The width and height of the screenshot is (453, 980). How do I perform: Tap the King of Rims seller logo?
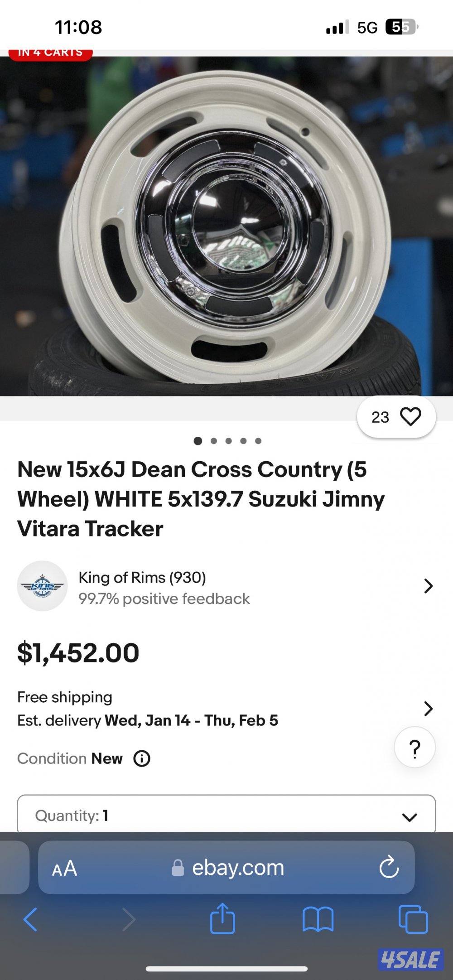(42, 586)
